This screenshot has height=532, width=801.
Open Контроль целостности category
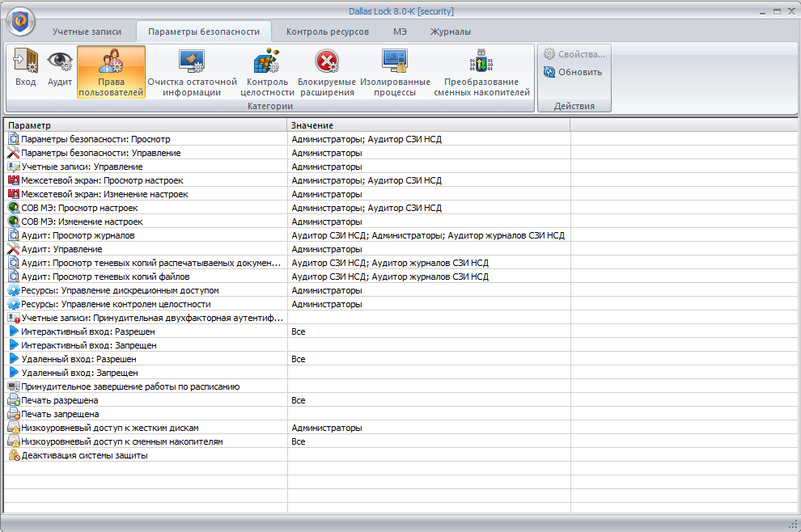click(x=267, y=71)
